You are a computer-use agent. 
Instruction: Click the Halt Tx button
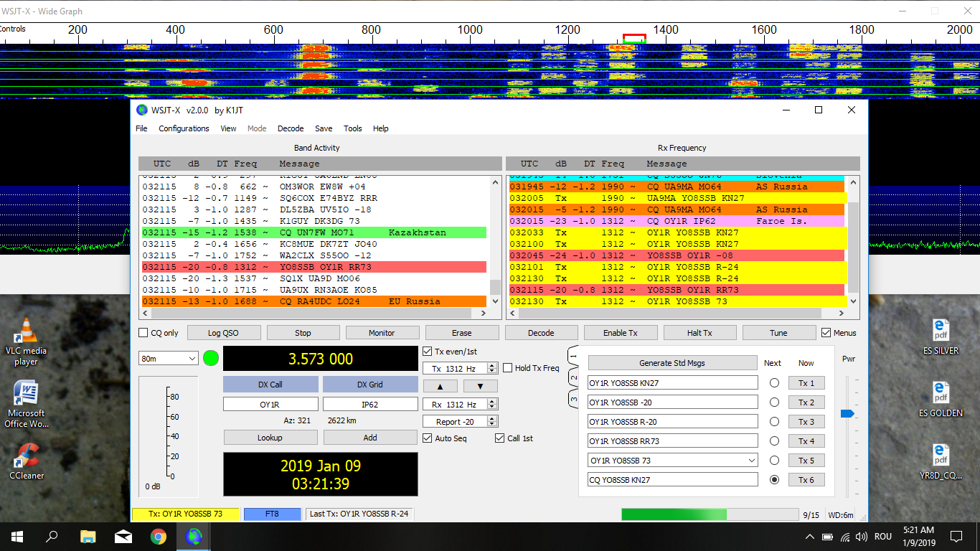click(x=699, y=333)
